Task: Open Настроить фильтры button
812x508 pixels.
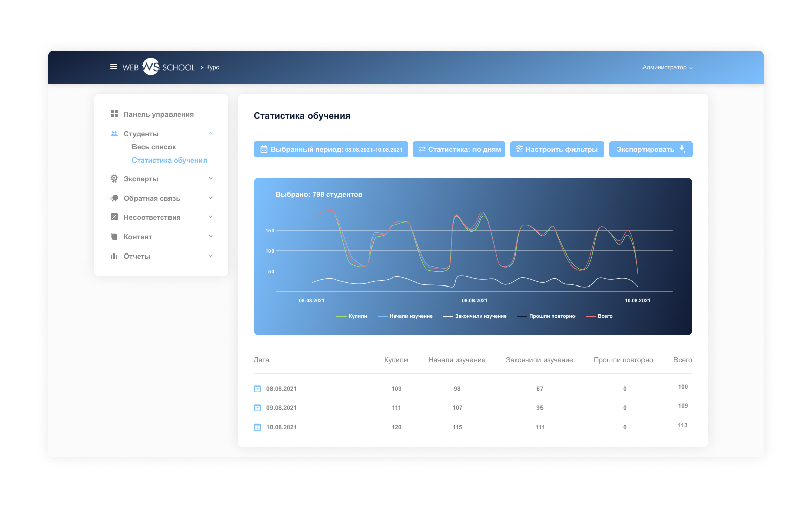Action: coord(557,149)
